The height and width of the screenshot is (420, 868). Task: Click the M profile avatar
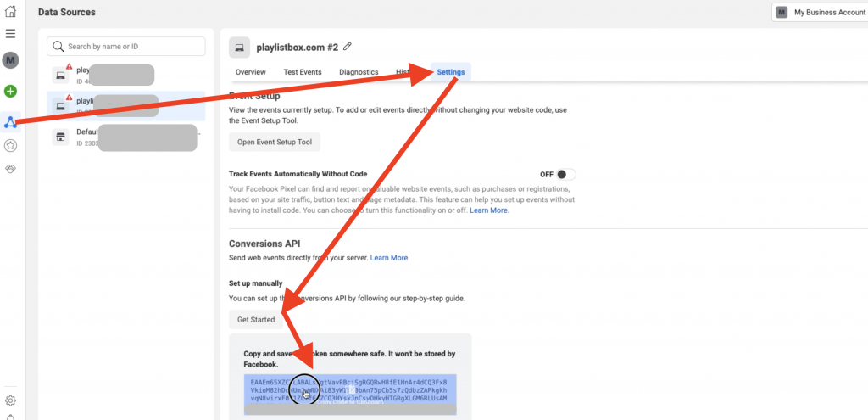click(x=11, y=60)
